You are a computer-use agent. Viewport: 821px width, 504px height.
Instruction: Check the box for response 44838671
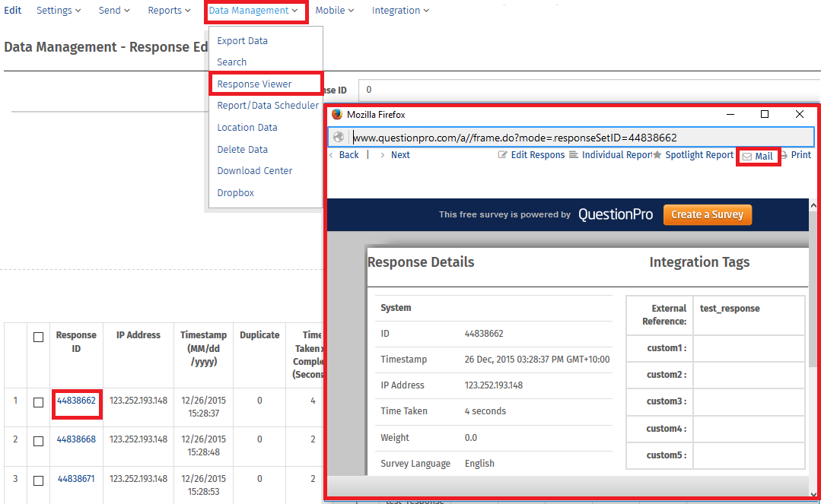pyautogui.click(x=38, y=480)
